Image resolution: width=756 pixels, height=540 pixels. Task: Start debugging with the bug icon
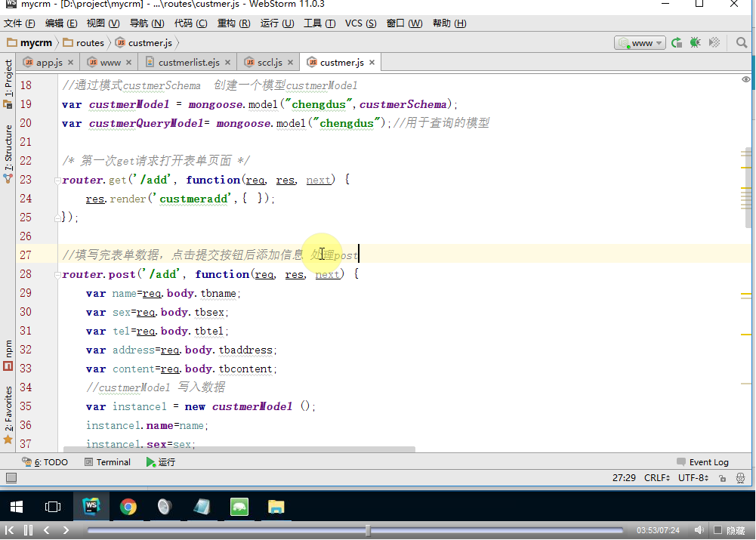point(694,43)
